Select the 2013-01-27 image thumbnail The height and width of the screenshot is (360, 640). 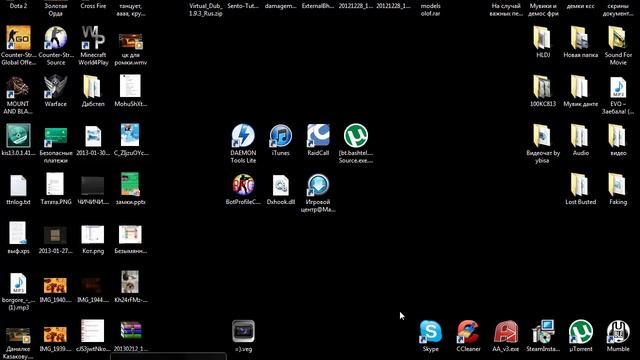pos(56,236)
